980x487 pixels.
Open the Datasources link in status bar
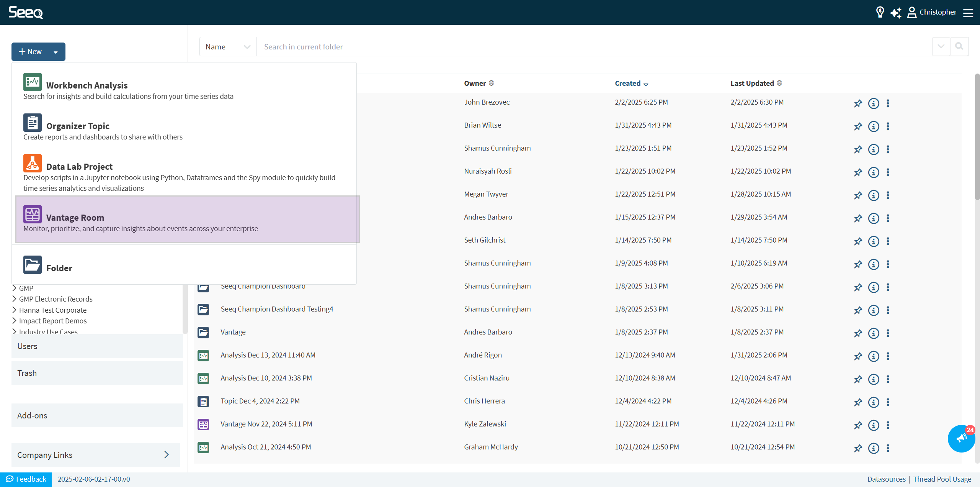886,479
